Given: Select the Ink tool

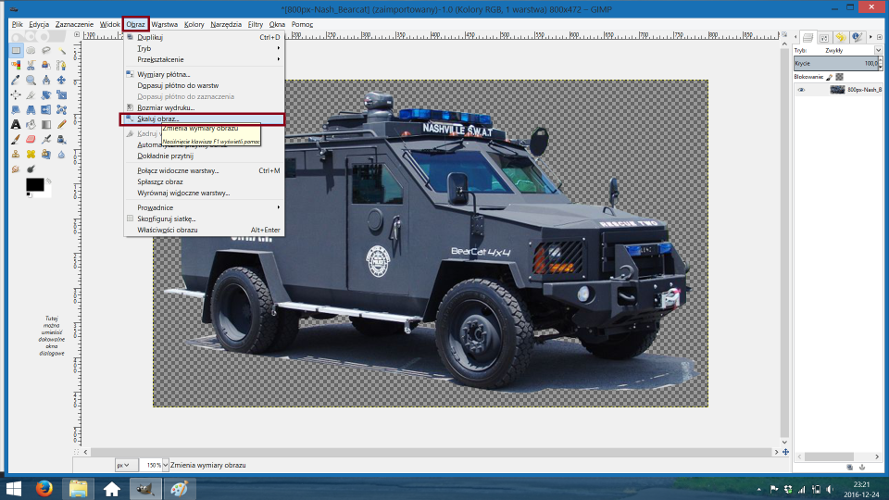Looking at the screenshot, I should (x=62, y=139).
